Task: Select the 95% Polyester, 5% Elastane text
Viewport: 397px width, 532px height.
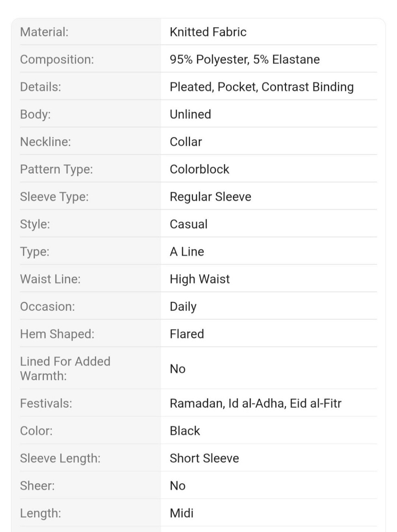Action: (245, 59)
